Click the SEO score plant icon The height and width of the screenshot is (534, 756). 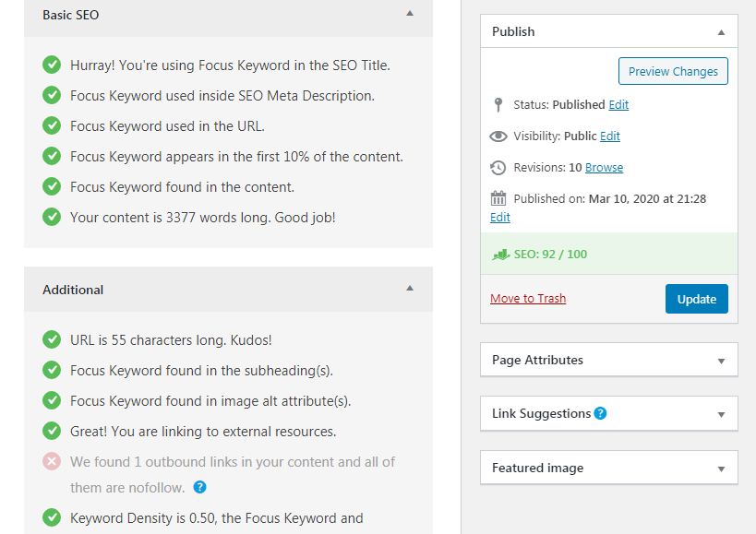[502, 255]
